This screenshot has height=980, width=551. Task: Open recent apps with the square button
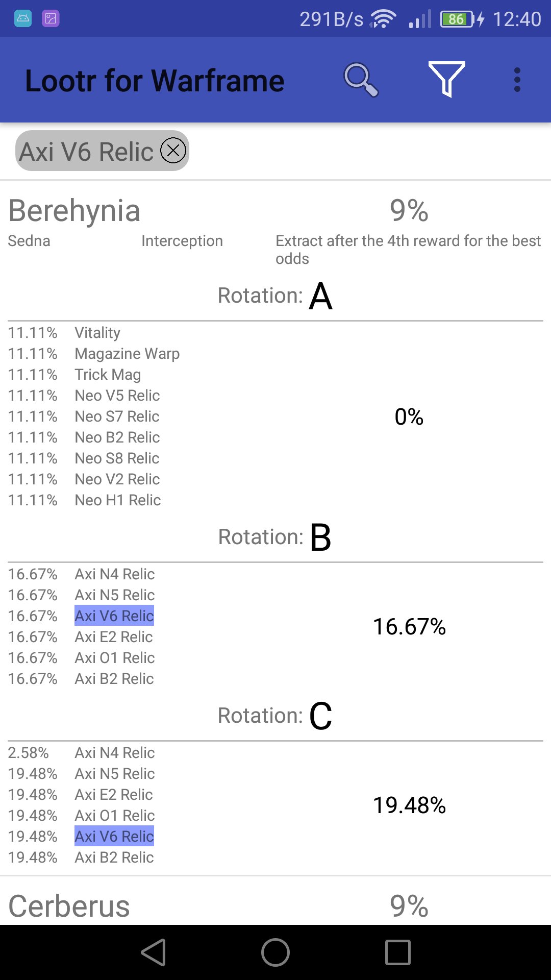tap(398, 952)
